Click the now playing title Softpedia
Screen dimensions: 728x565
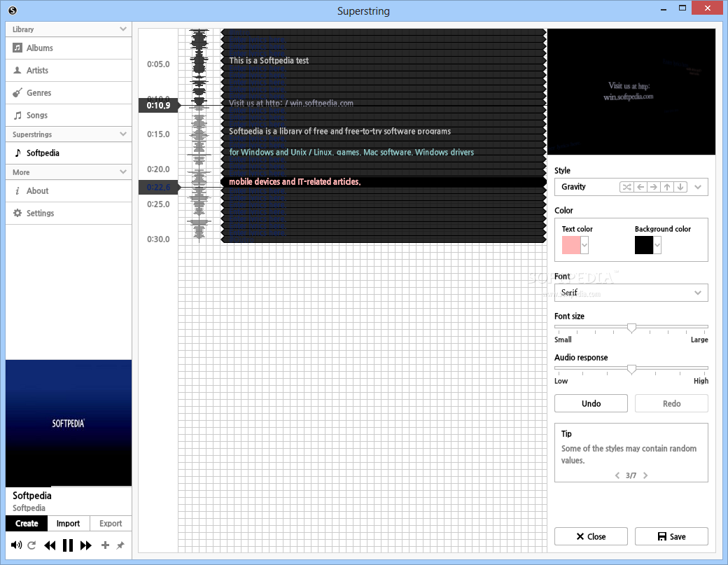point(32,496)
